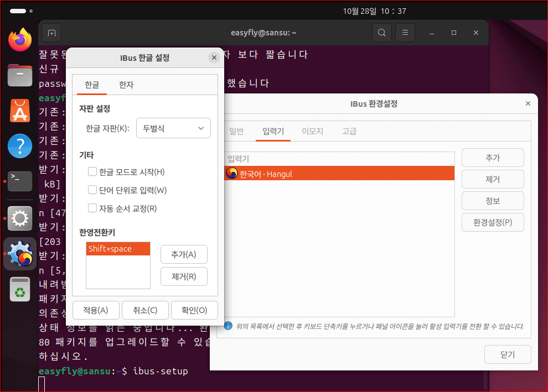This screenshot has width=548, height=392.
Task: Click the terminal search icon
Action: tap(381, 33)
